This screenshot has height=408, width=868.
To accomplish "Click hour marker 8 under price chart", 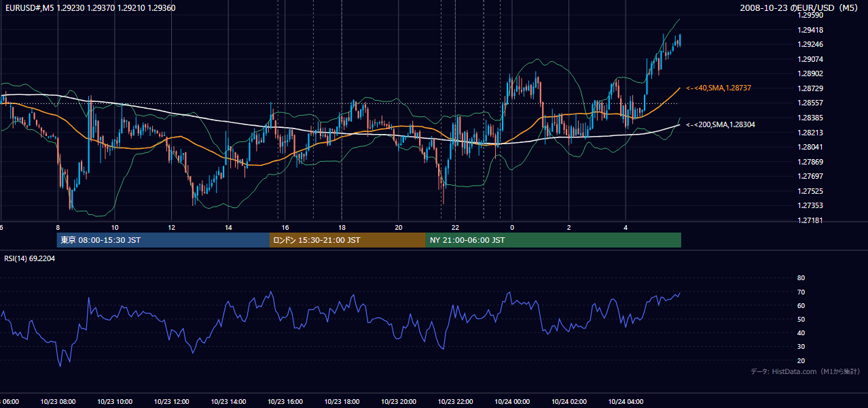I will point(58,227).
